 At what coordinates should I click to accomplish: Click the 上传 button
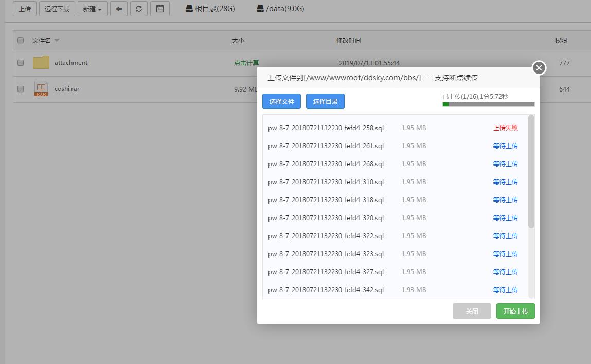coord(24,9)
